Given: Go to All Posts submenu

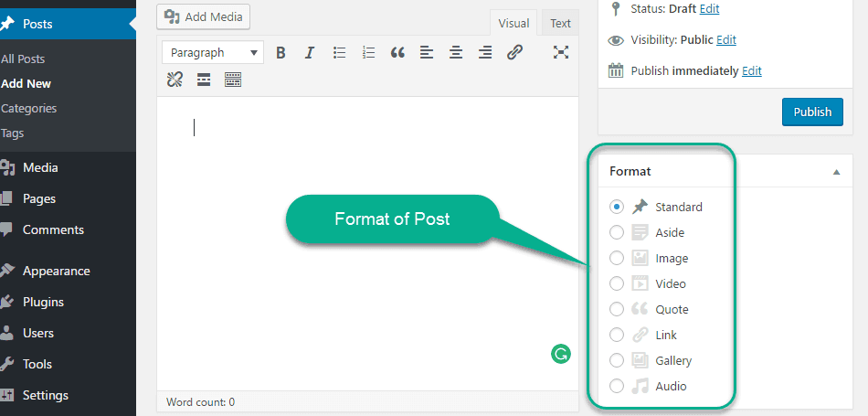Looking at the screenshot, I should (x=23, y=59).
